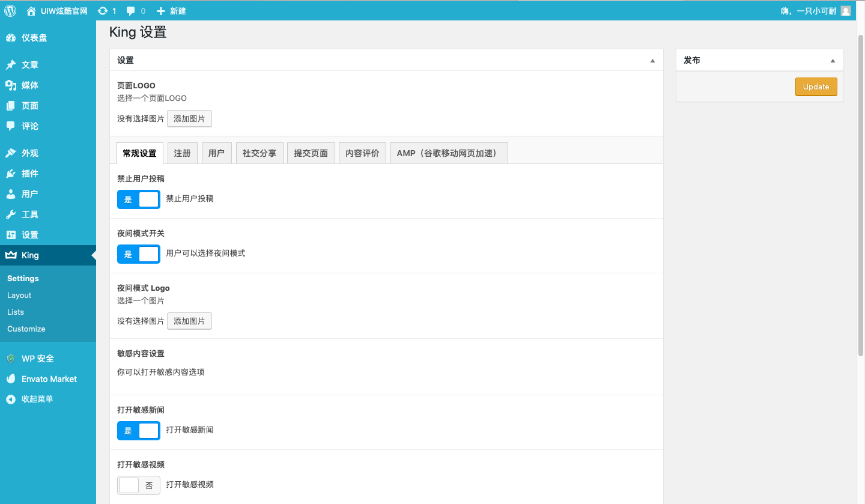
Task: Open the 插件 plugins menu
Action: (x=29, y=174)
